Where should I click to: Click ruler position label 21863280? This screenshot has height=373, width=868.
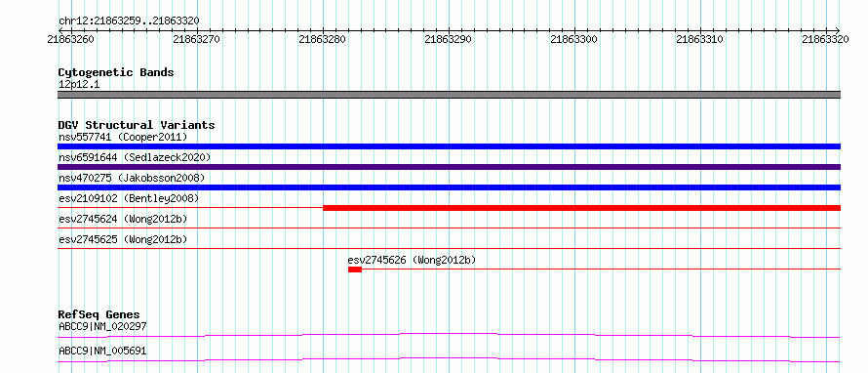click(322, 39)
